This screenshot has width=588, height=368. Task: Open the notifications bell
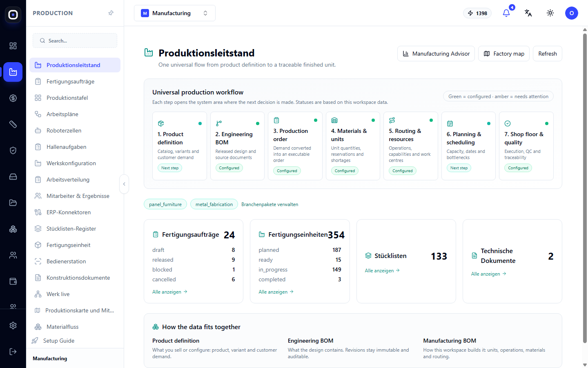pos(506,13)
